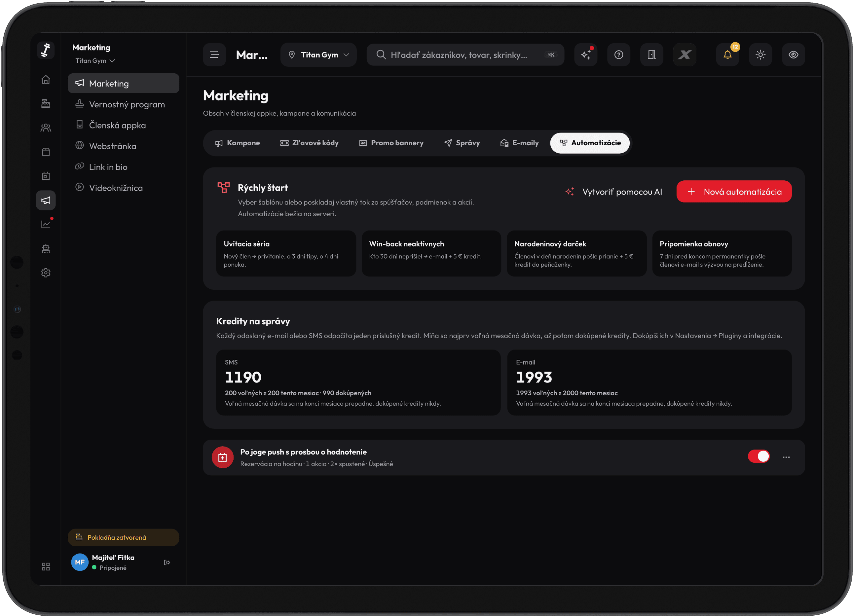Open Videoknižnica in the sidebar
This screenshot has width=853, height=616.
(x=123, y=188)
